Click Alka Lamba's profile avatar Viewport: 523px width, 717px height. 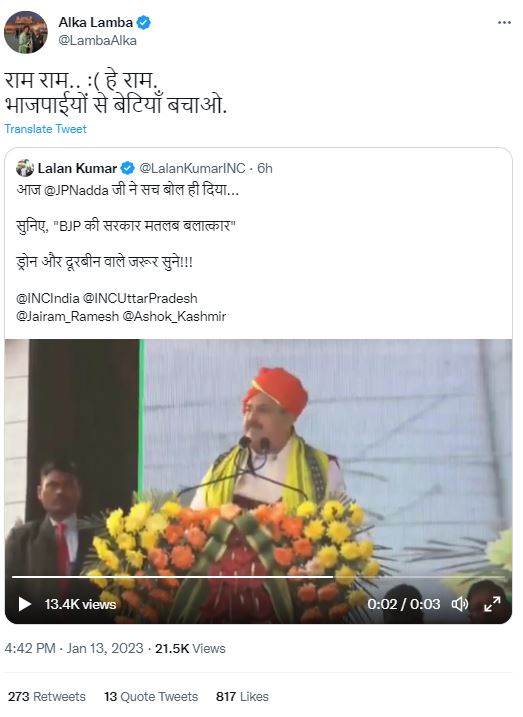click(x=26, y=32)
